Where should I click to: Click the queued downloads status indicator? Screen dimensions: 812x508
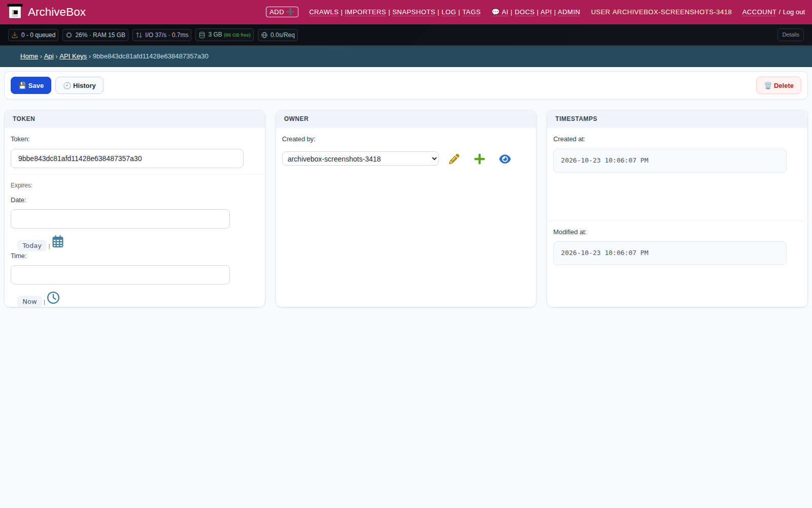[33, 35]
